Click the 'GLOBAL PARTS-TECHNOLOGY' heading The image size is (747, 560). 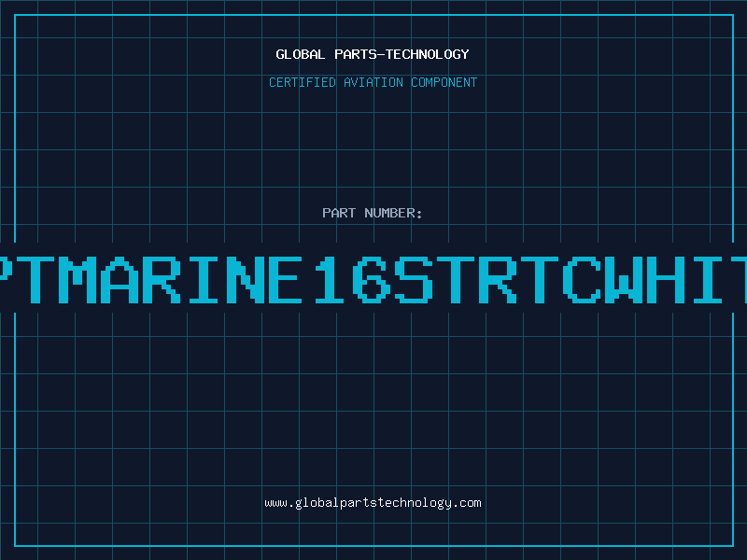373,54
